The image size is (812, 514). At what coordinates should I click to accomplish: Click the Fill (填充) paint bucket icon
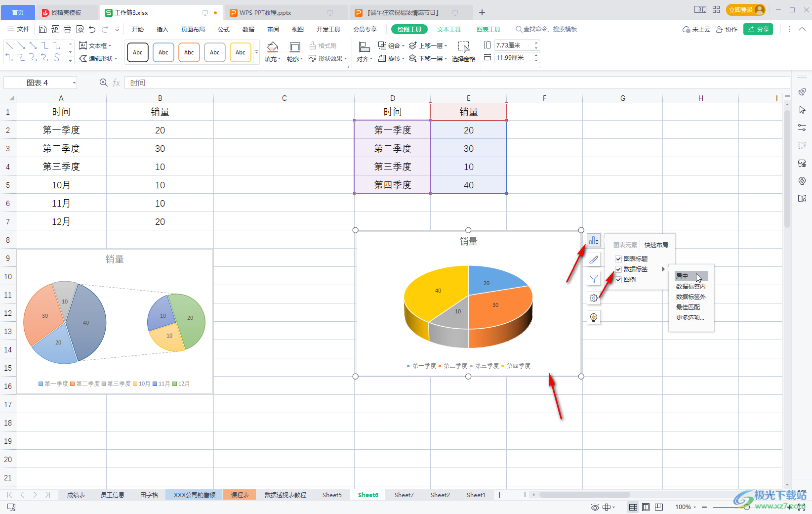point(272,47)
